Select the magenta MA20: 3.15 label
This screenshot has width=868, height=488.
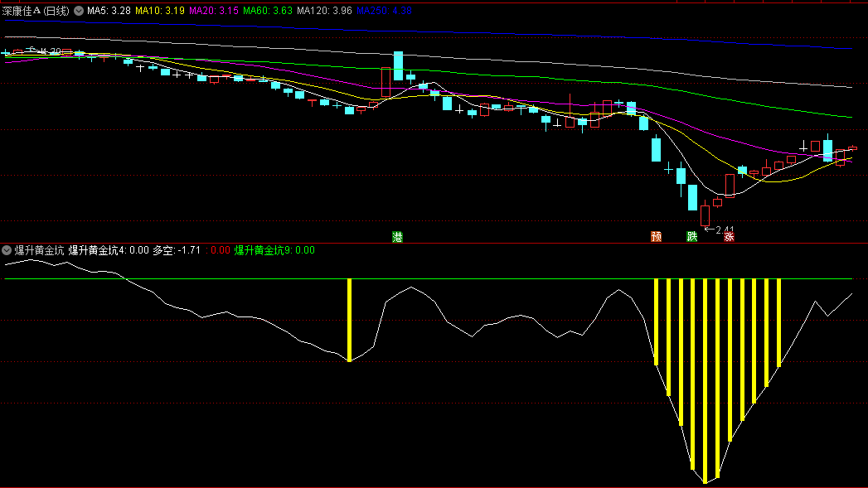pos(214,11)
